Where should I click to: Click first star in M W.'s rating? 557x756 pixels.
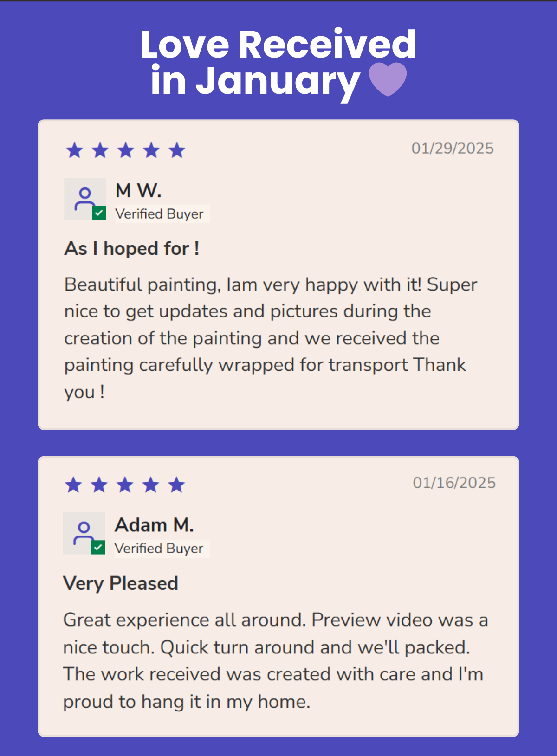coord(75,150)
